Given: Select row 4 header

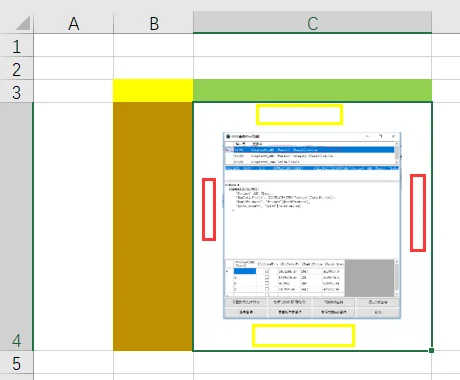Looking at the screenshot, I should pyautogui.click(x=17, y=227).
